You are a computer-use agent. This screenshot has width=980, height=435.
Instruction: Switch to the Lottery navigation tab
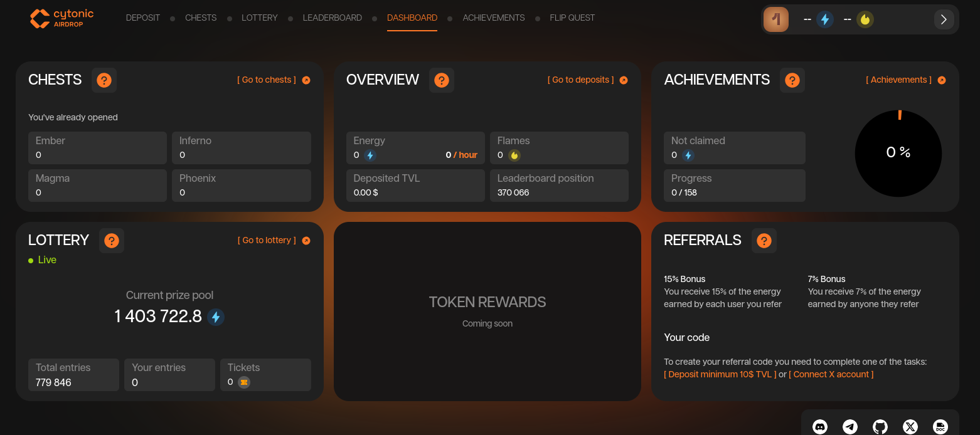click(x=260, y=18)
